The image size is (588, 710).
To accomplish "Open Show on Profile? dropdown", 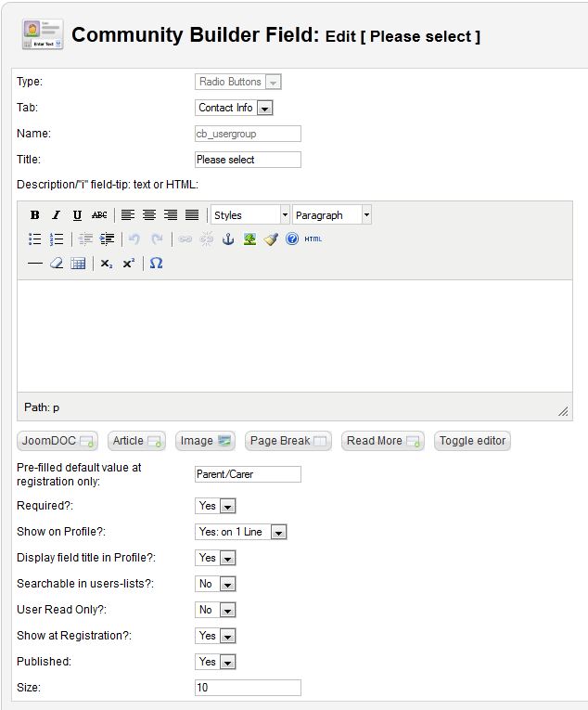I will 241,532.
